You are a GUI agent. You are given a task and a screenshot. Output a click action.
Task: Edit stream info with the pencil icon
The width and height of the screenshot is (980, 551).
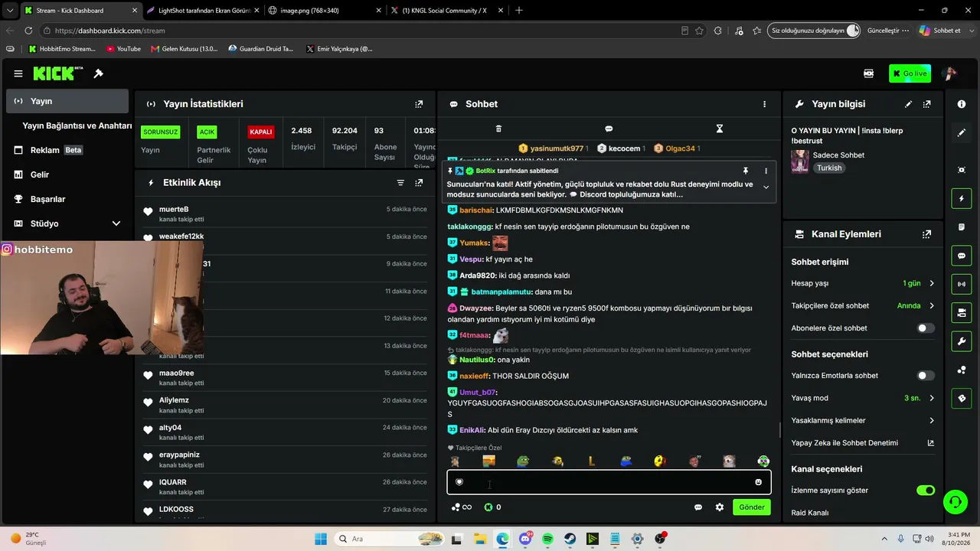point(909,104)
